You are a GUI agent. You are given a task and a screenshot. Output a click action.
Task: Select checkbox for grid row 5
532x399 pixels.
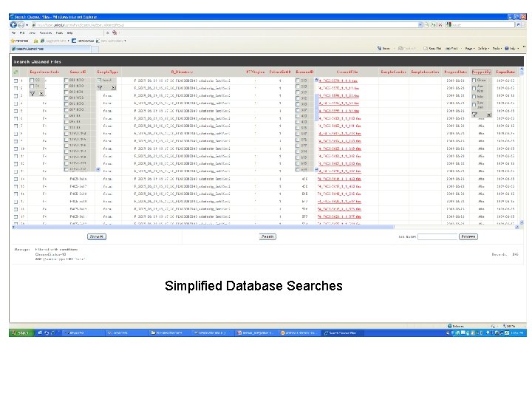pyautogui.click(x=16, y=111)
